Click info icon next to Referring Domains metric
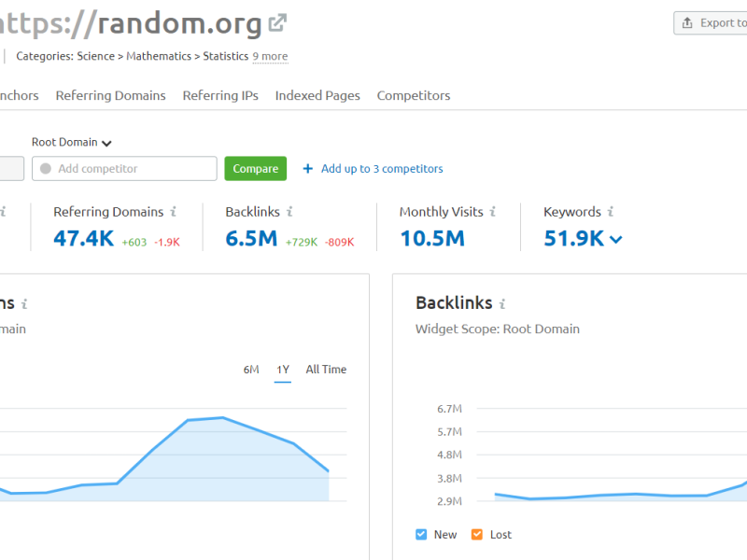747x560 pixels. coord(174,213)
